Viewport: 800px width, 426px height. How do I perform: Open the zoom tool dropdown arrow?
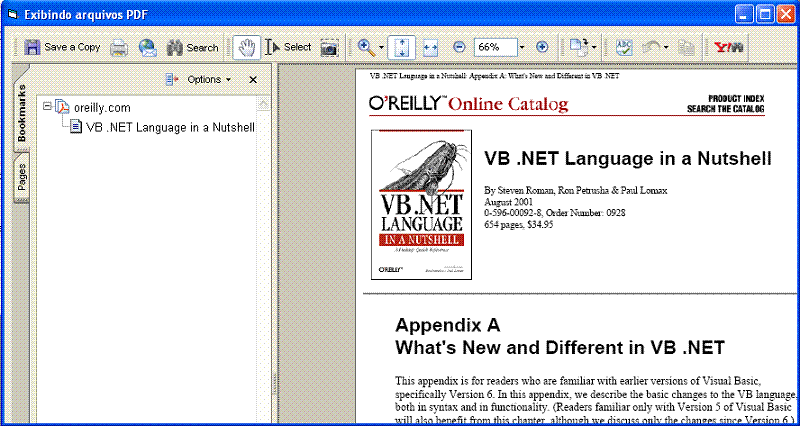(x=381, y=48)
